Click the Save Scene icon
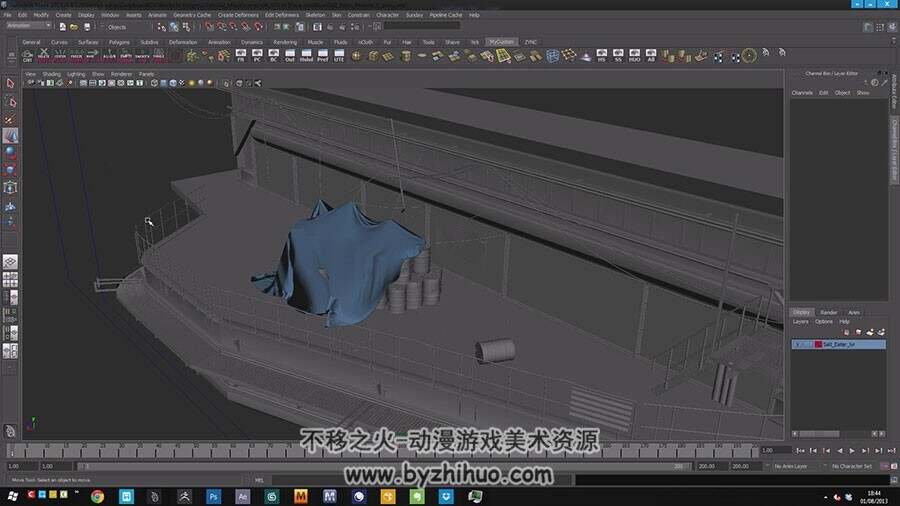Viewport: 900px width, 506px height. [87, 27]
